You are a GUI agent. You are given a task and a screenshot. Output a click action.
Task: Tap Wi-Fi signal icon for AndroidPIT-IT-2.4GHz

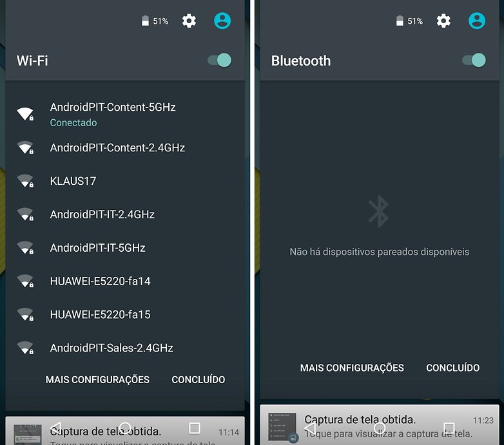point(25,214)
